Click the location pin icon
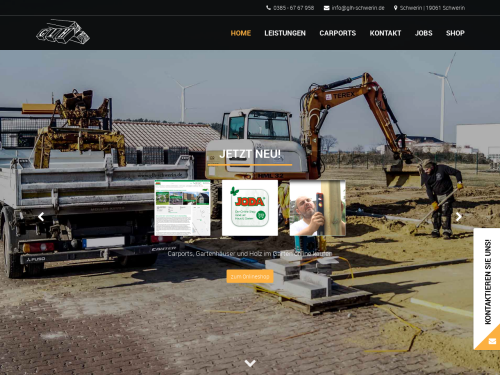The image size is (500, 375). click(395, 8)
